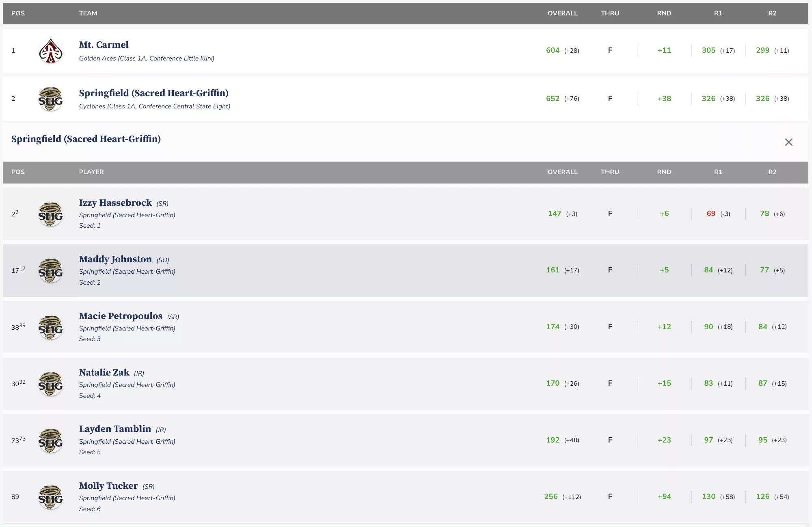Open Izzy Hassebrock's player page
The image size is (812, 527).
115,203
